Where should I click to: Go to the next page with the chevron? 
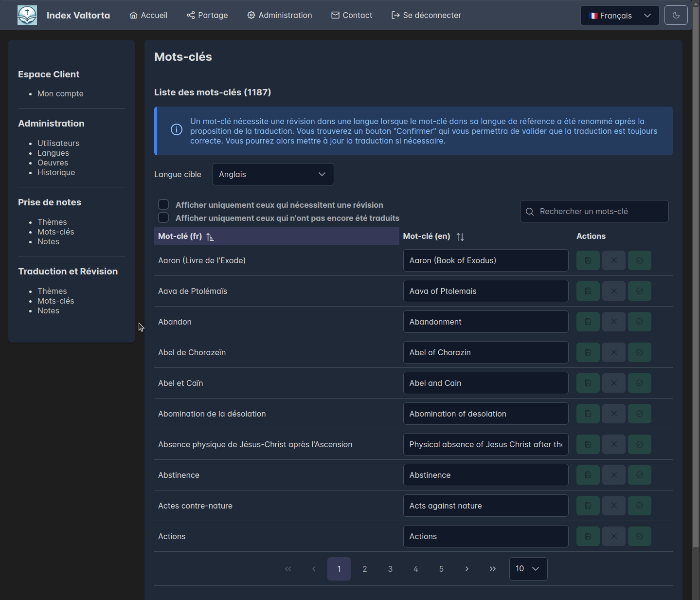click(467, 569)
